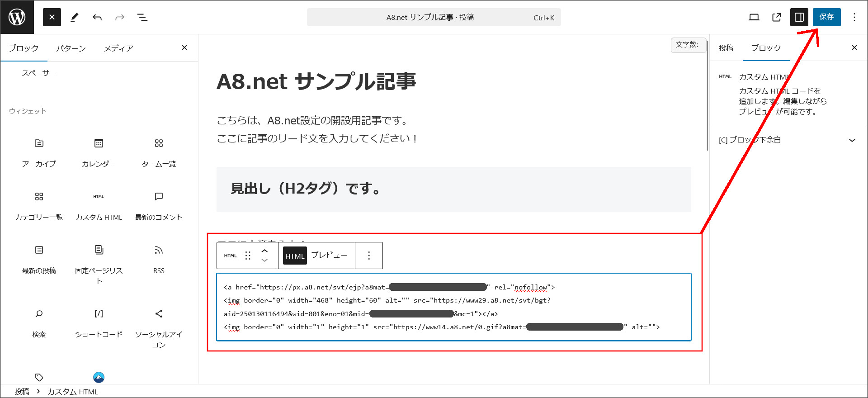
Task: Click the カスタム HTML breadcrumb item
Action: click(72, 392)
